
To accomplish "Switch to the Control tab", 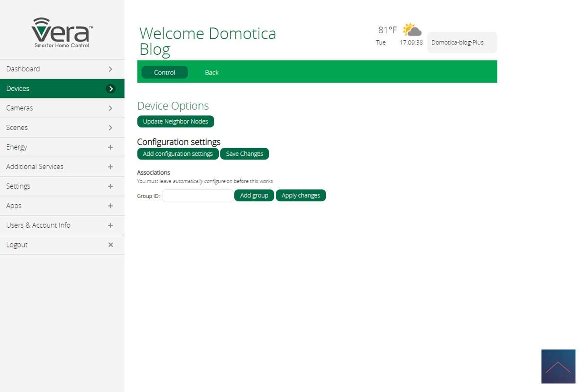I will pos(164,72).
